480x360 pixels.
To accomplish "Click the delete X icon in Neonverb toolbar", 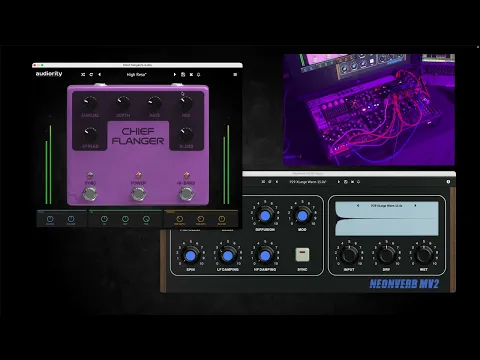I will pyautogui.click(x=352, y=182).
